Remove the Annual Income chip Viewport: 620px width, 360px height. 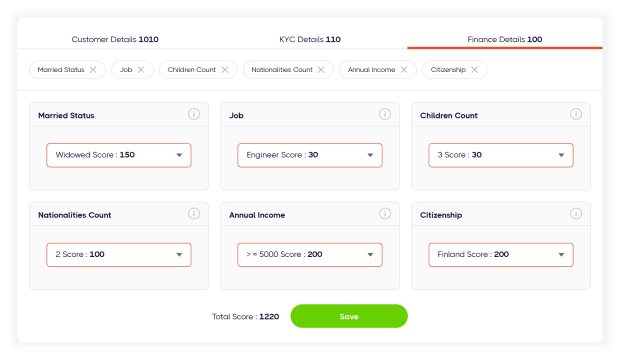(x=404, y=70)
